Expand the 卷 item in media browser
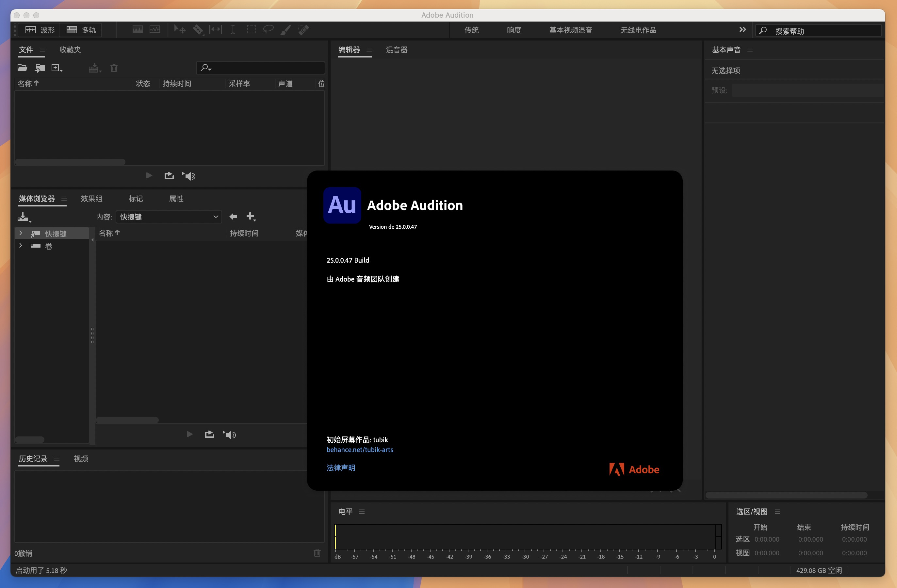This screenshot has width=897, height=588. 20,246
